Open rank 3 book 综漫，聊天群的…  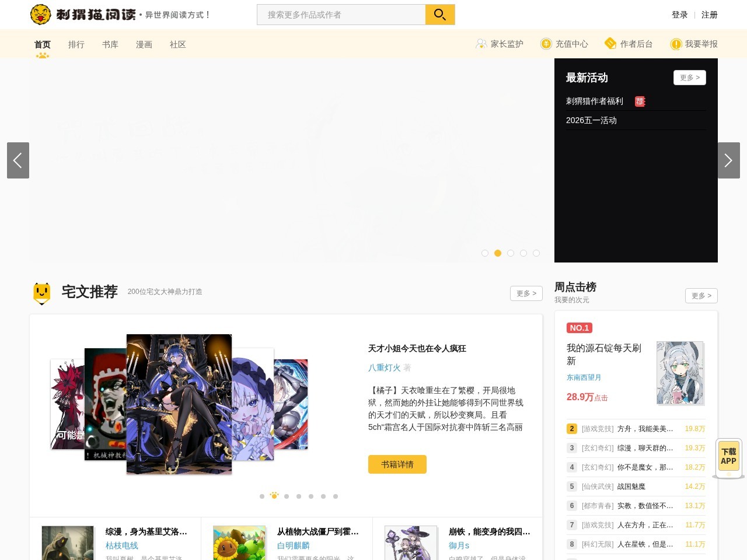(x=645, y=448)
